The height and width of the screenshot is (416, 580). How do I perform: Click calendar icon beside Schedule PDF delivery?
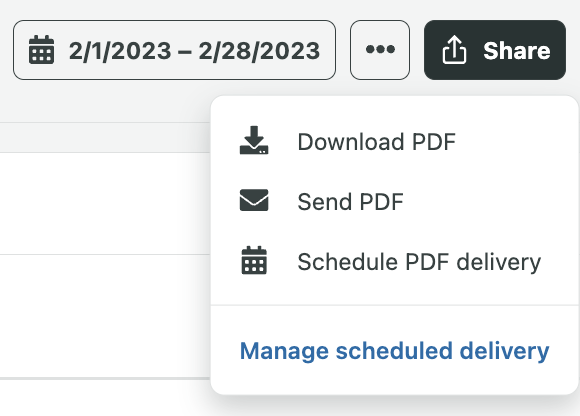(x=254, y=260)
